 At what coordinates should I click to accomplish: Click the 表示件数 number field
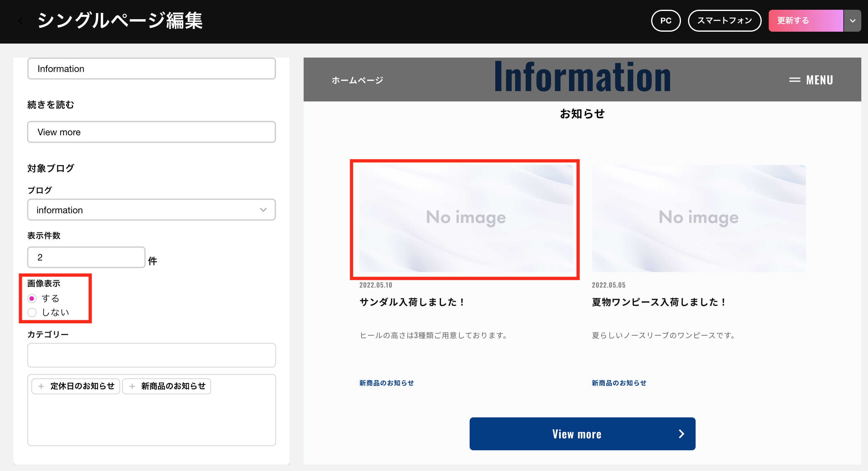coord(86,257)
